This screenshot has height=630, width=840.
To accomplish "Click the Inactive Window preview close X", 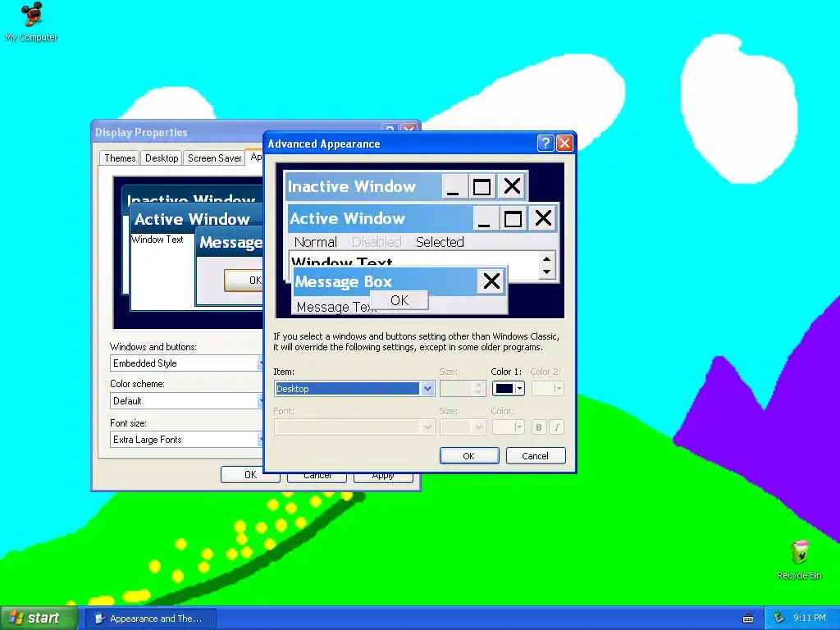I will 512,186.
